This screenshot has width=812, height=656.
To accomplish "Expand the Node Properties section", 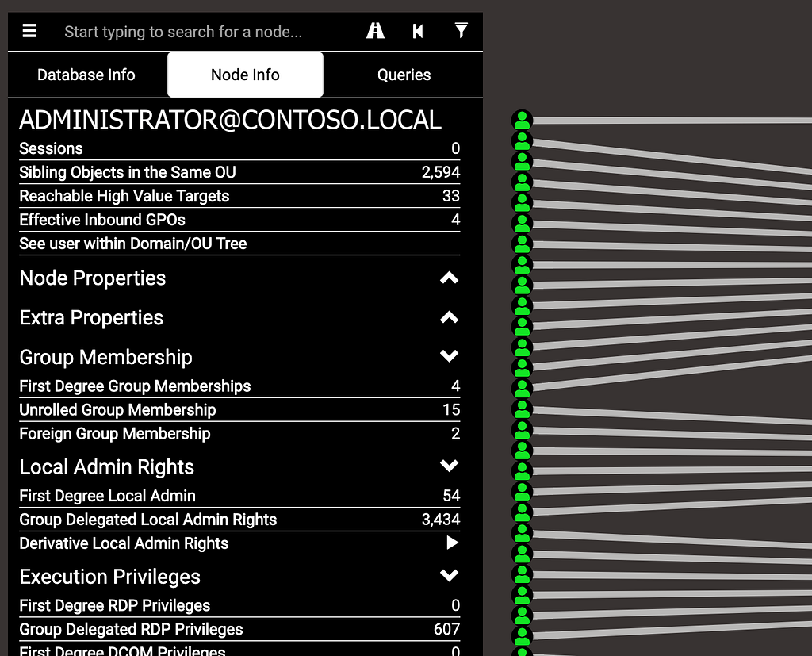I will [x=449, y=278].
